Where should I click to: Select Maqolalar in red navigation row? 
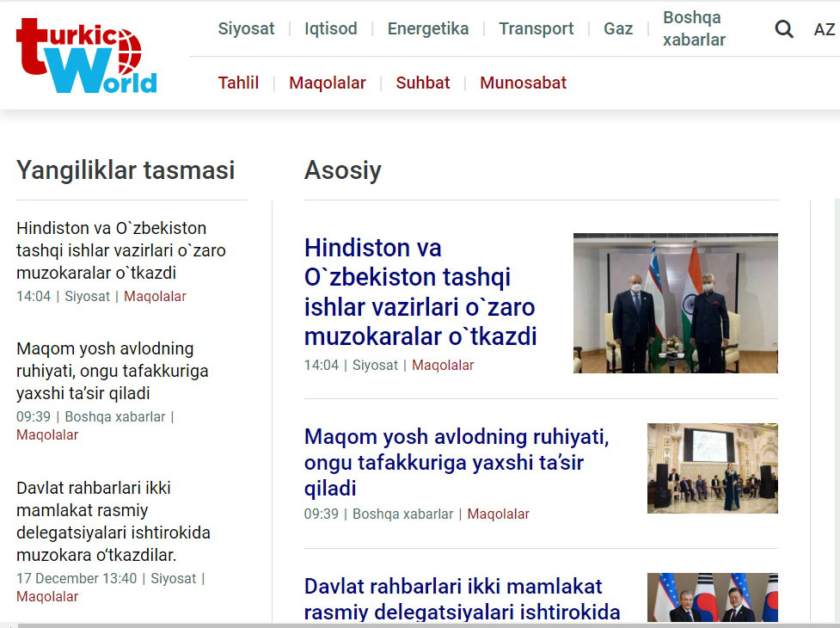point(328,83)
